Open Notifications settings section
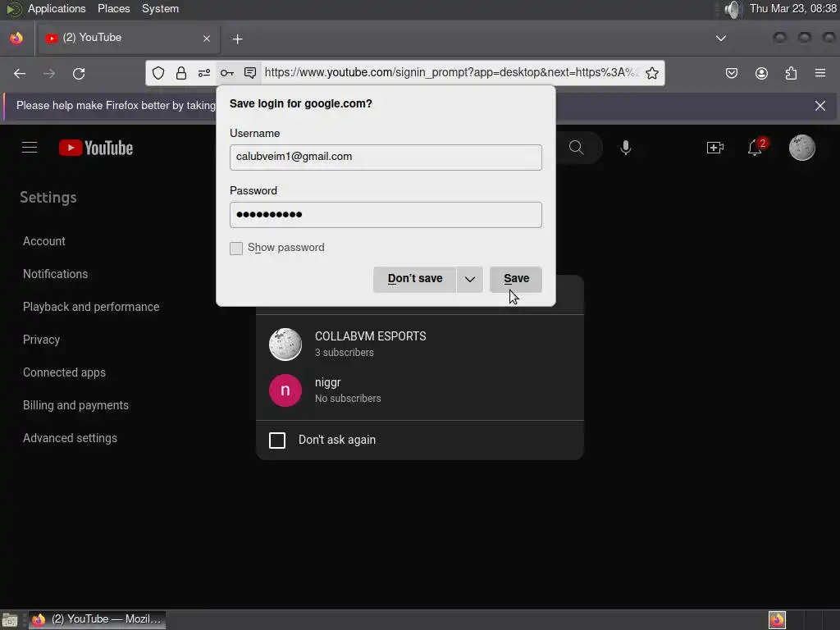Image resolution: width=840 pixels, height=630 pixels. [55, 274]
